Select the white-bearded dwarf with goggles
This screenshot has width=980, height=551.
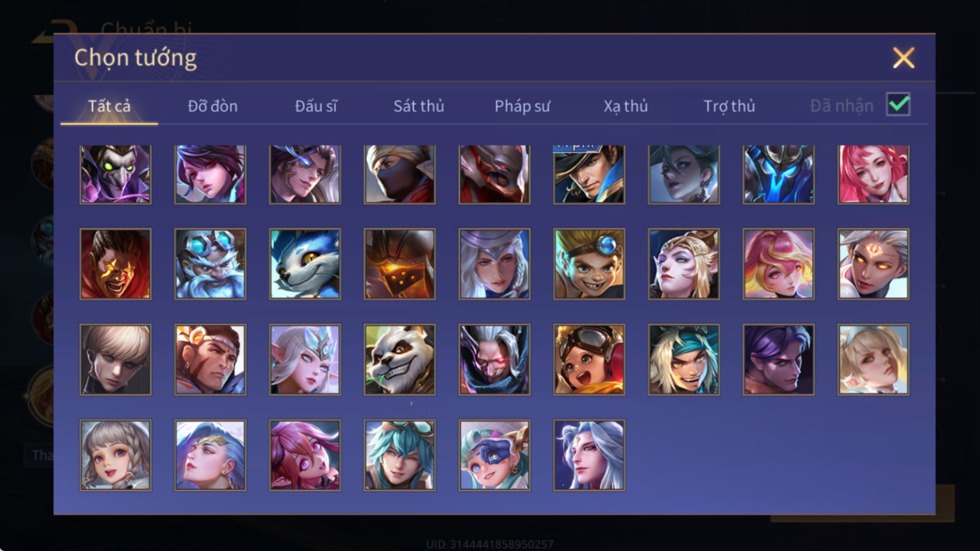[x=211, y=264]
